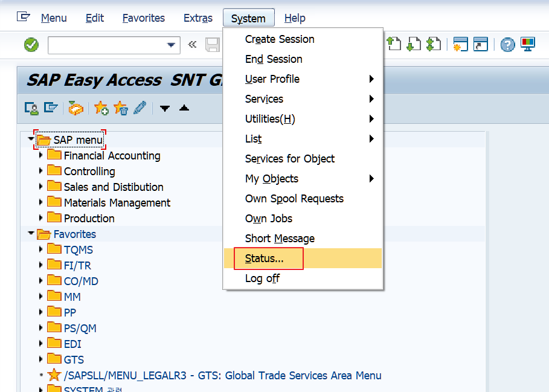Click the User menu icon
The width and height of the screenshot is (549, 392).
pyautogui.click(x=31, y=108)
